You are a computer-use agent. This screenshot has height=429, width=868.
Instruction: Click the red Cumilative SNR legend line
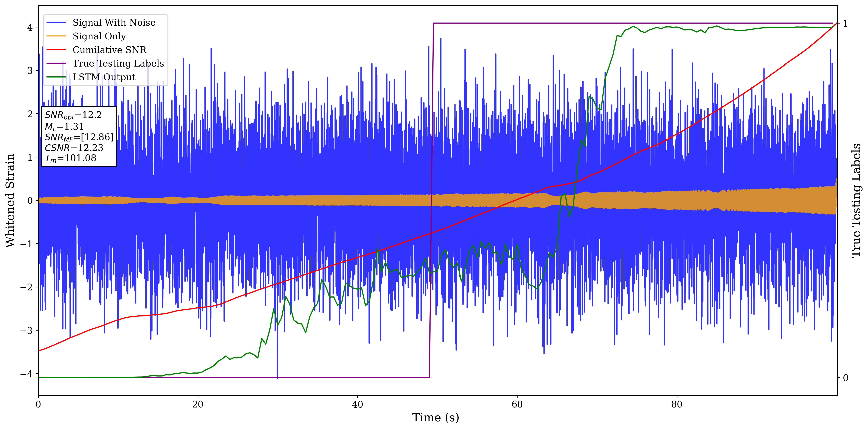click(x=56, y=50)
